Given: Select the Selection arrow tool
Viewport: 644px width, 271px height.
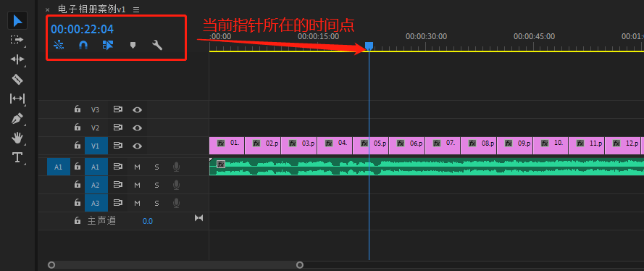Looking at the screenshot, I should 17,20.
